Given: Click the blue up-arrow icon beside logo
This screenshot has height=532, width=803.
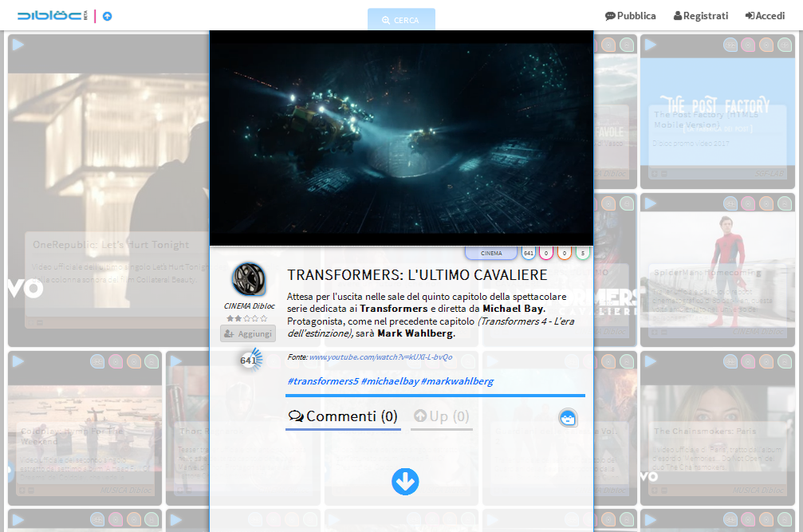Looking at the screenshot, I should [107, 17].
